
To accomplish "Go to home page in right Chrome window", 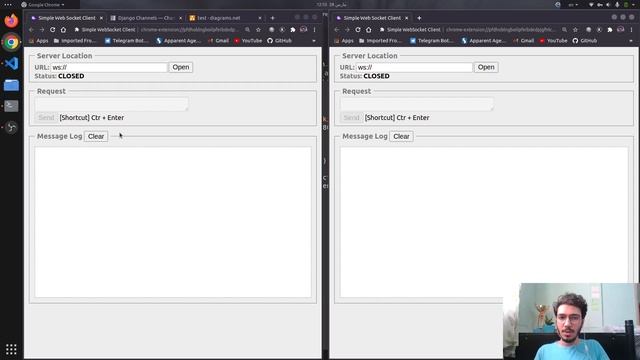I will [x=369, y=30].
